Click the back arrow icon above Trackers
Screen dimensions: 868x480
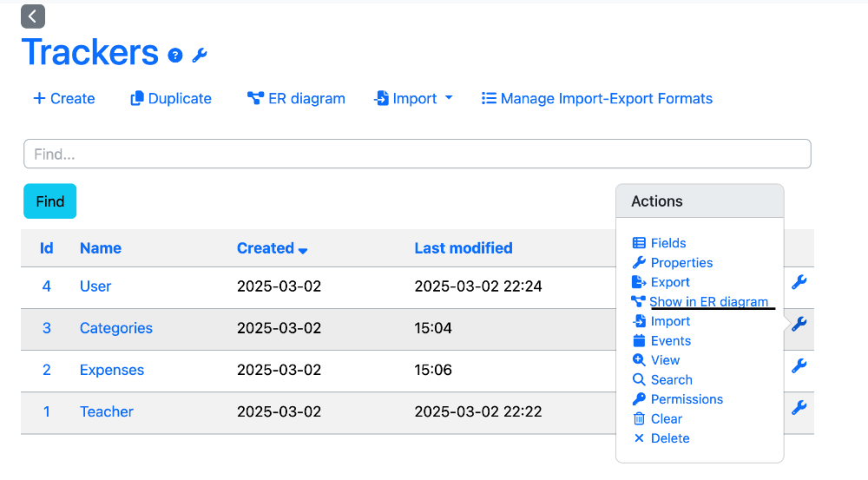click(33, 16)
